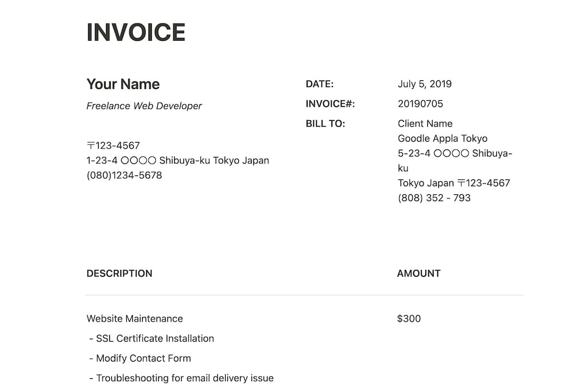Image resolution: width=573 pixels, height=392 pixels.
Task: Click the INVOICE title heading
Action: [136, 33]
